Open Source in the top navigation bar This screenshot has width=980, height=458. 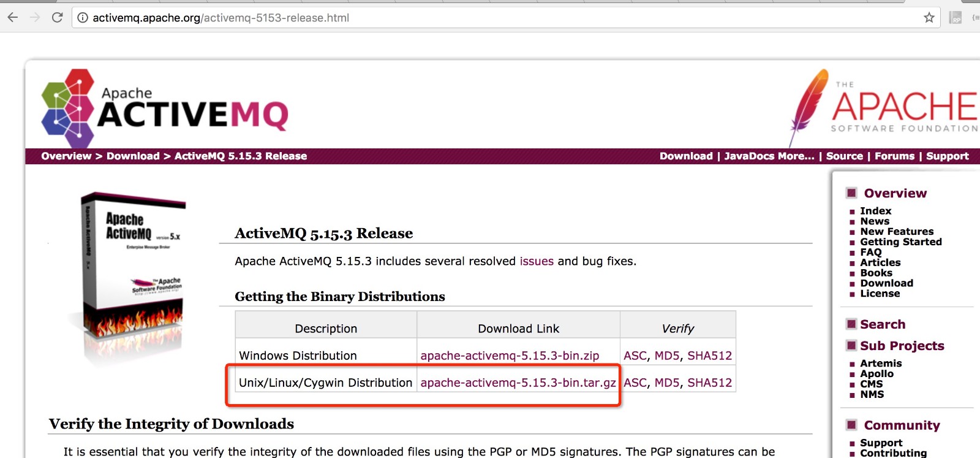click(x=845, y=156)
